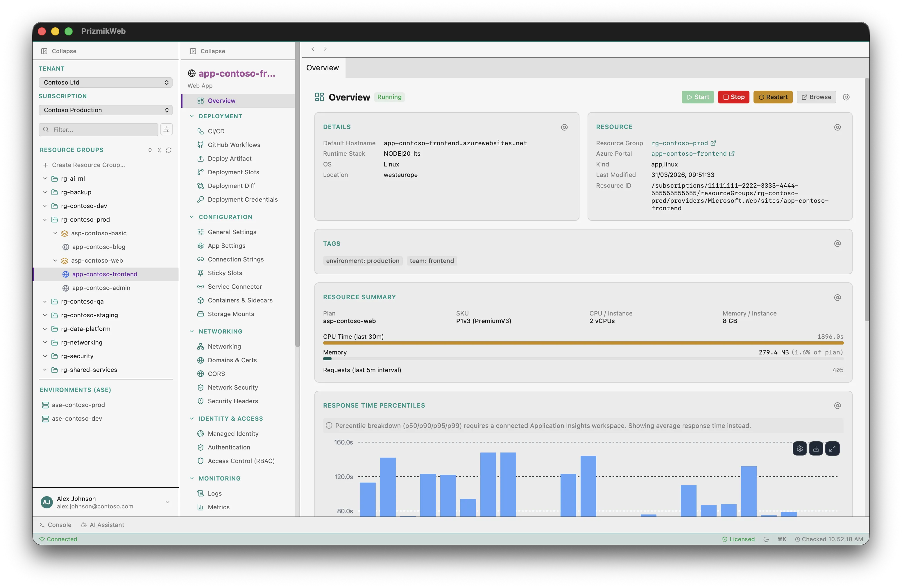Open settings on the response time chart
Screen dimensions: 902x588
tap(800, 448)
